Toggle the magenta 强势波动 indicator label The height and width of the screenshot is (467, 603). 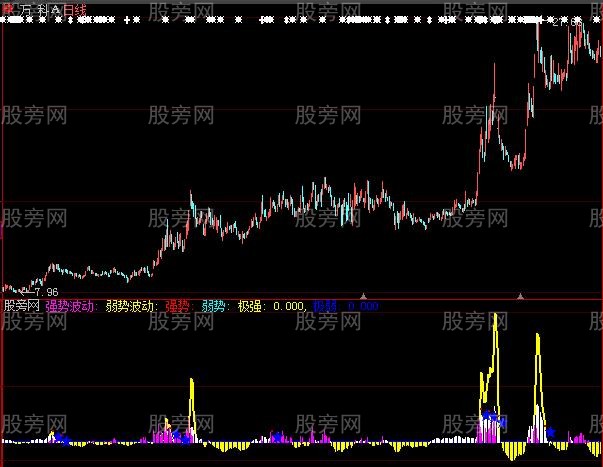click(70, 307)
